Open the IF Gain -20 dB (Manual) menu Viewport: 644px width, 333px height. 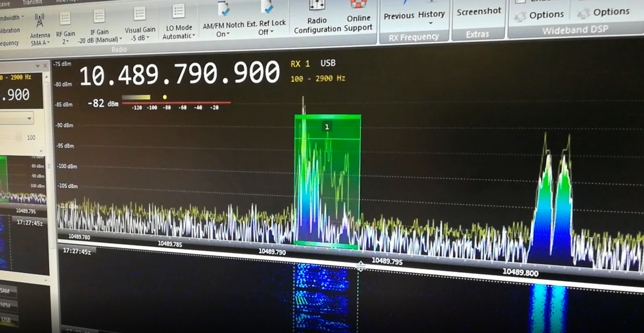pyautogui.click(x=100, y=27)
